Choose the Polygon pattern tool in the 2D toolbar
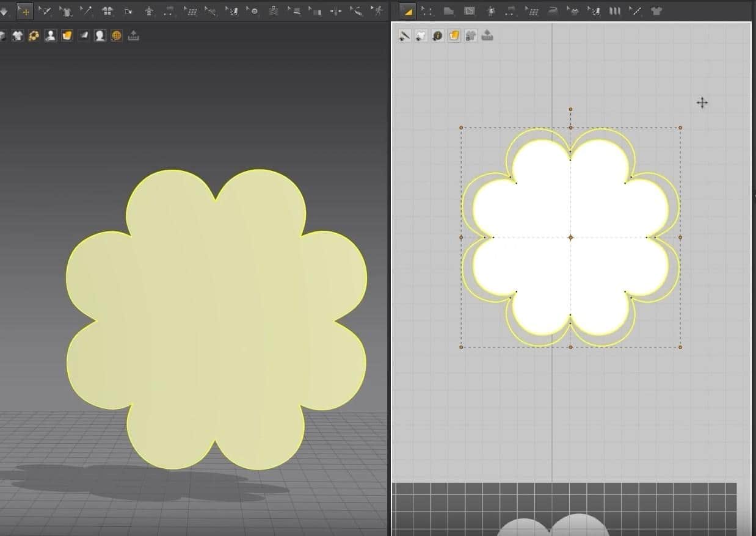Image resolution: width=756 pixels, height=536 pixels. [449, 11]
